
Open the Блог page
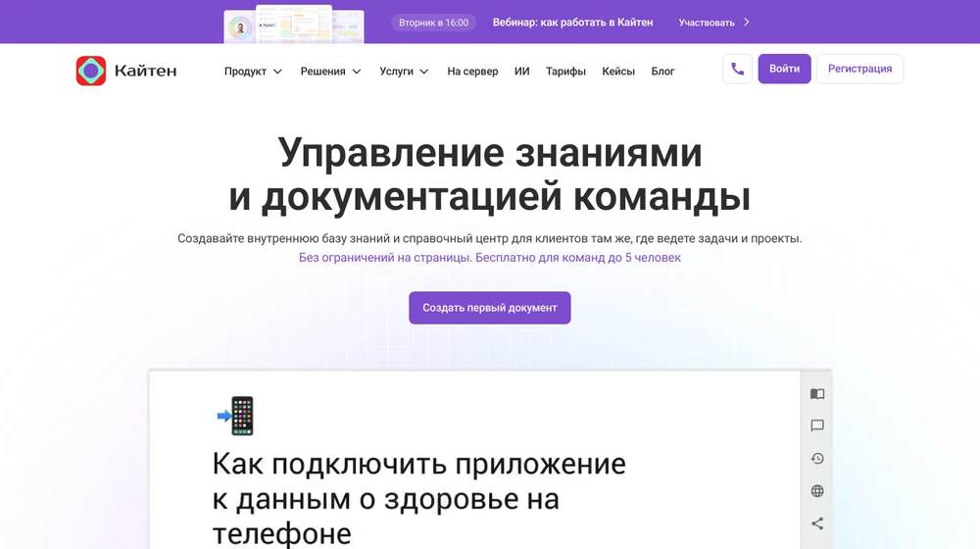coord(662,72)
